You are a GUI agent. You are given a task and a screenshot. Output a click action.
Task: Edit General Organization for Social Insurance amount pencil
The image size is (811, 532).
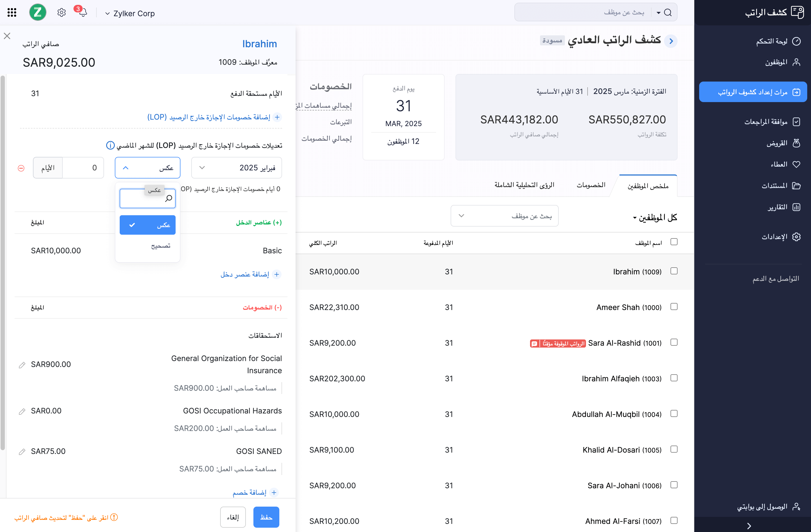[22, 365]
